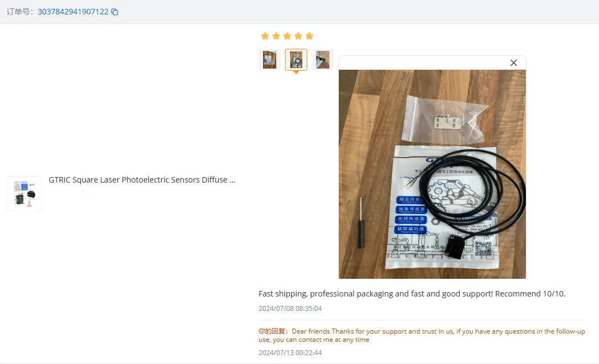Click the orange pointer under selected thumbnail

pyautogui.click(x=296, y=72)
